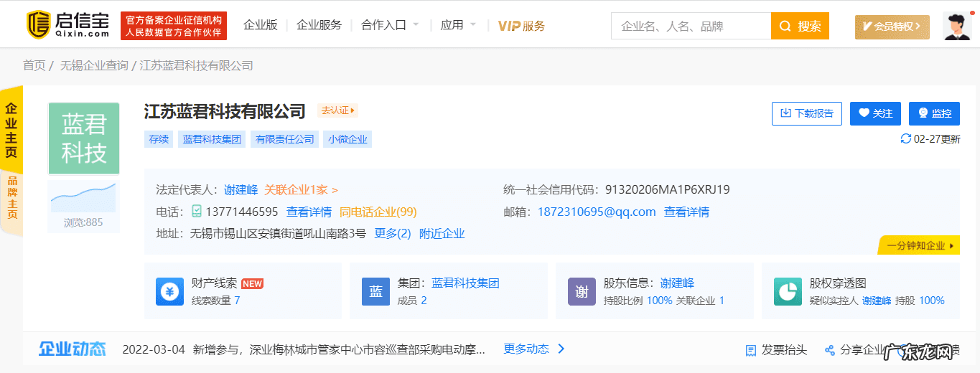This screenshot has width=980, height=373.
Task: Click the 持股比例 100% value
Action: tap(659, 301)
